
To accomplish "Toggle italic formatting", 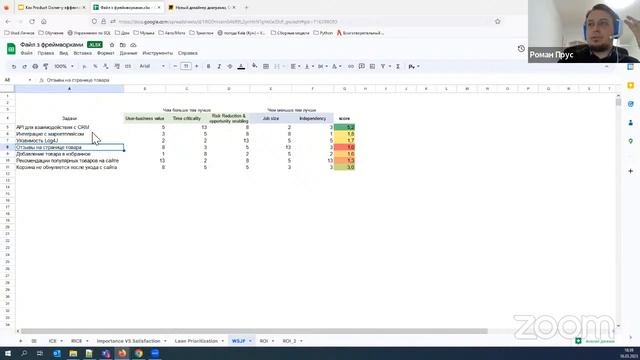I will (219, 67).
